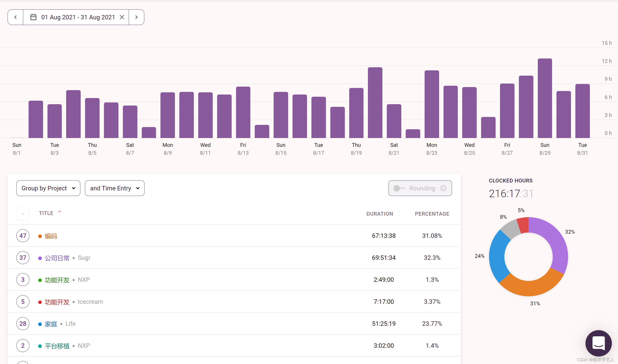Click duration 51:25:19
The width and height of the screenshot is (618, 364).
[384, 324]
